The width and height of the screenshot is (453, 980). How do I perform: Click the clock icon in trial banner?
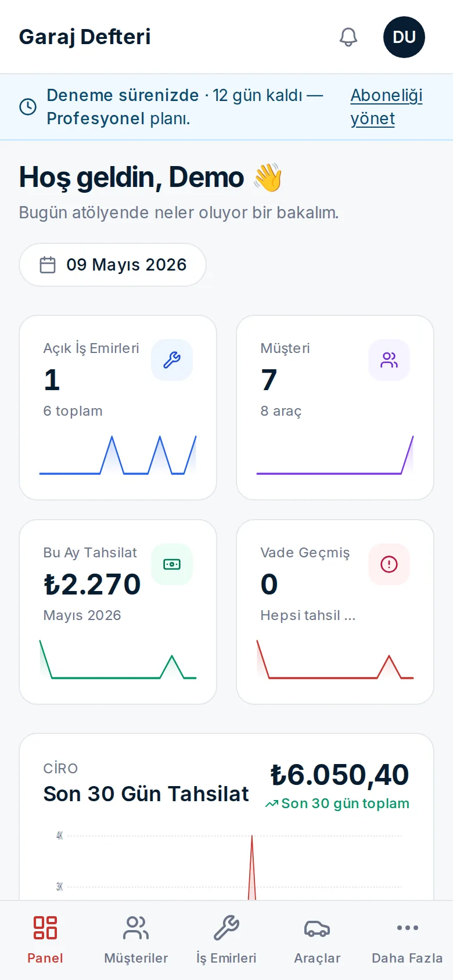point(28,107)
